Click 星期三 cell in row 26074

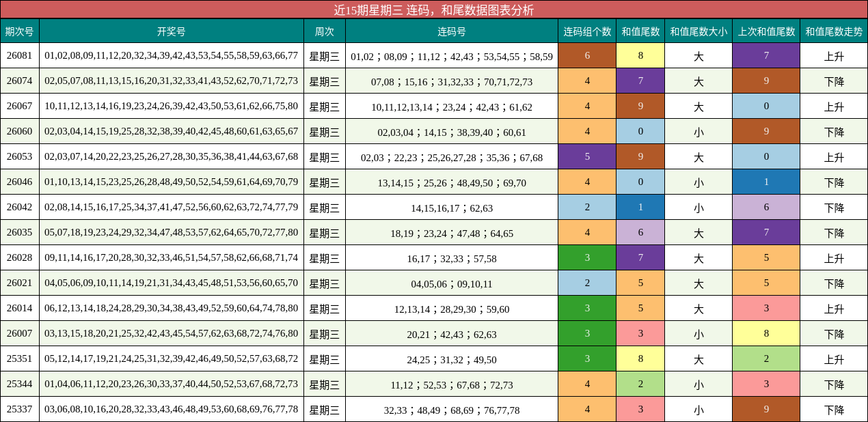point(324,81)
